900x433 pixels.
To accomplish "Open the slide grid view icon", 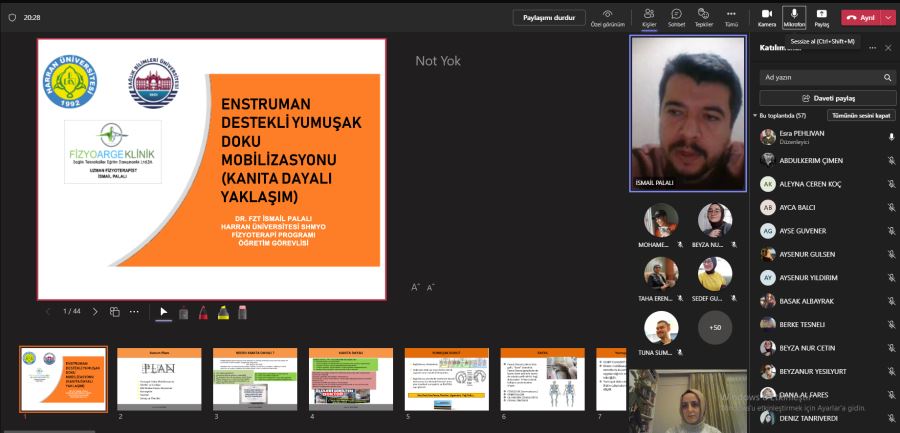I will pos(115,312).
